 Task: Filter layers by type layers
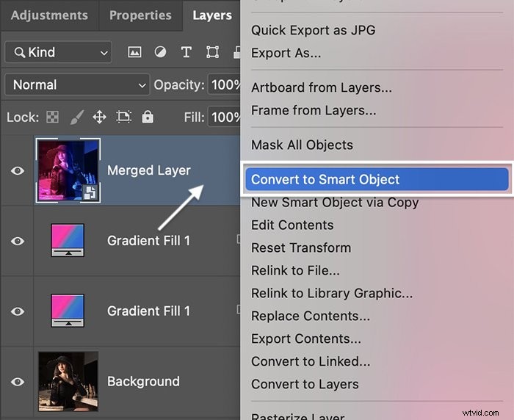(x=187, y=52)
